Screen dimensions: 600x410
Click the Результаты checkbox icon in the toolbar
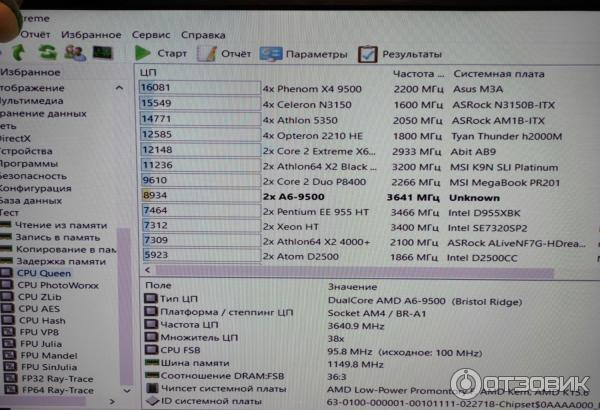[x=367, y=54]
